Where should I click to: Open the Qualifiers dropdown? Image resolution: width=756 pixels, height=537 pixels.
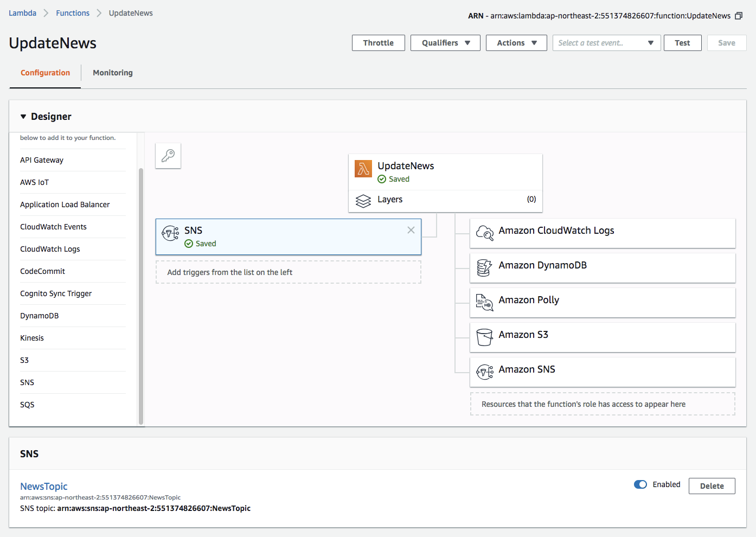click(445, 43)
